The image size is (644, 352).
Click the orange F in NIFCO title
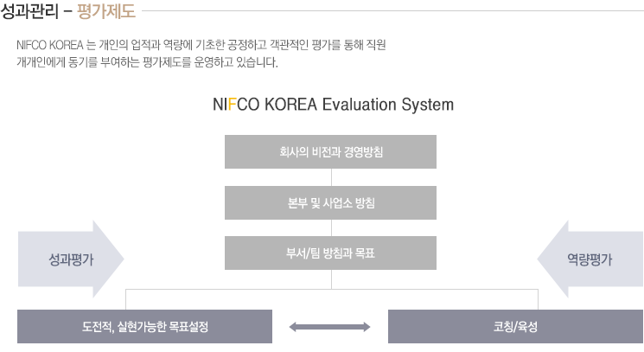(232, 105)
